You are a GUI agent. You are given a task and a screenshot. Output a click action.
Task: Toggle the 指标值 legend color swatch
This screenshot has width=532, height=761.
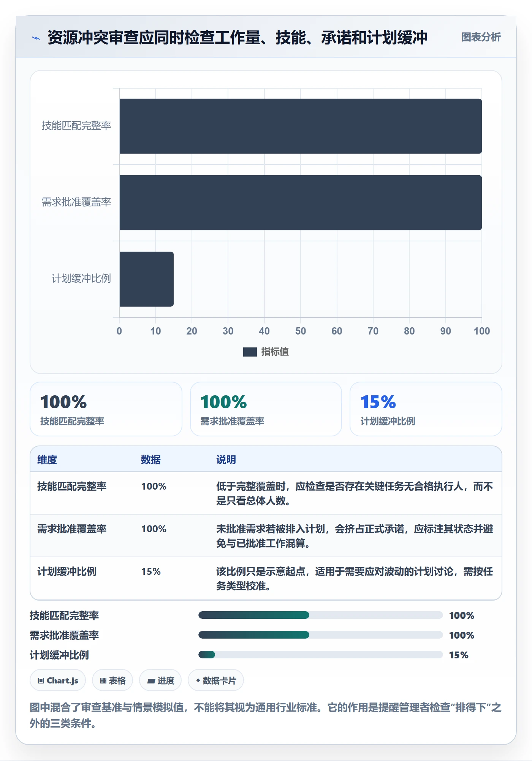(250, 352)
